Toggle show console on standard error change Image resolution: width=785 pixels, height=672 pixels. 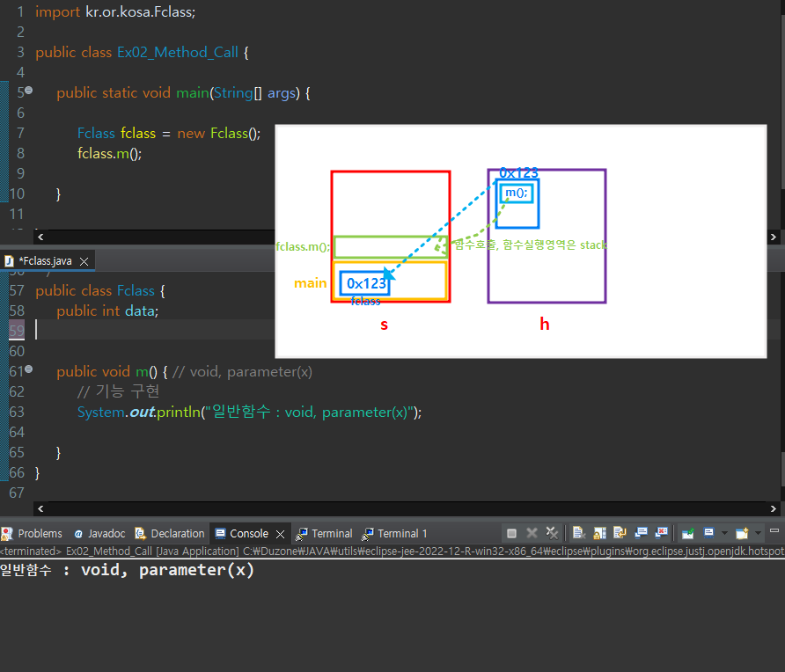(x=661, y=533)
